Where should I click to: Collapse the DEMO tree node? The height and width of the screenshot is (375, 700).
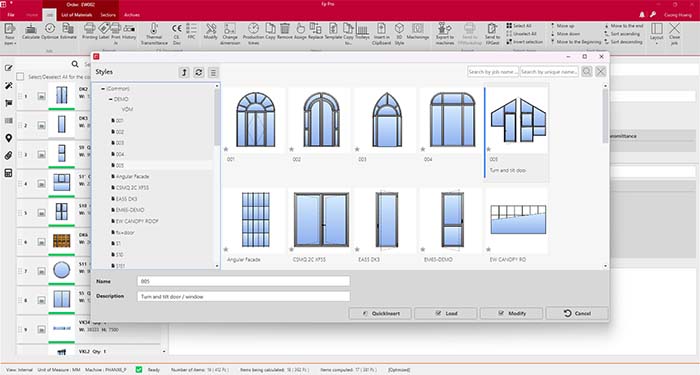click(x=110, y=99)
